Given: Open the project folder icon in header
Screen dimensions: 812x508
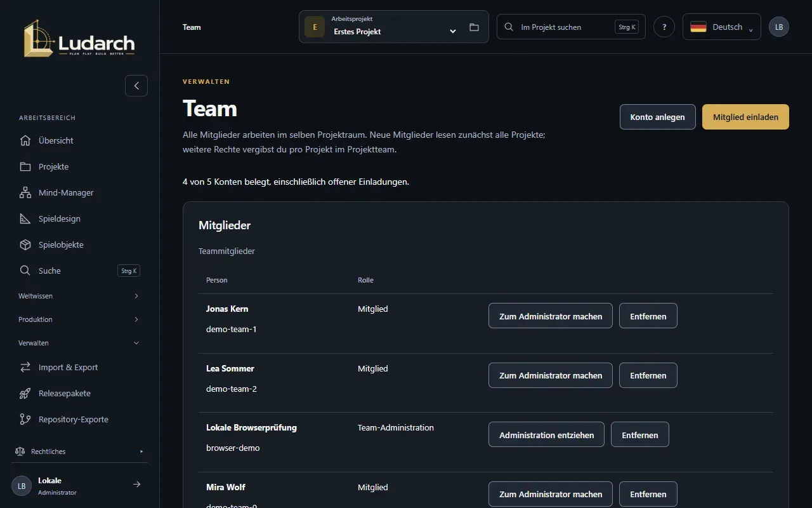Looking at the screenshot, I should [474, 27].
